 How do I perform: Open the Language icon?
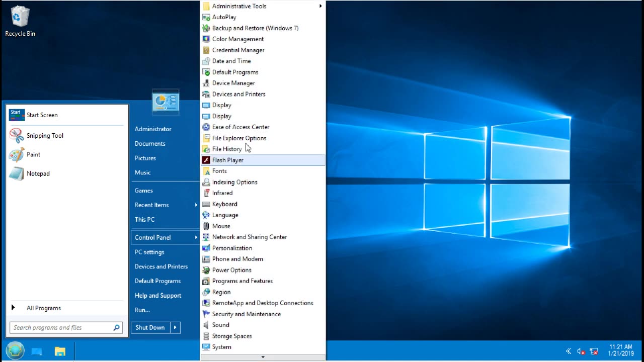(206, 215)
